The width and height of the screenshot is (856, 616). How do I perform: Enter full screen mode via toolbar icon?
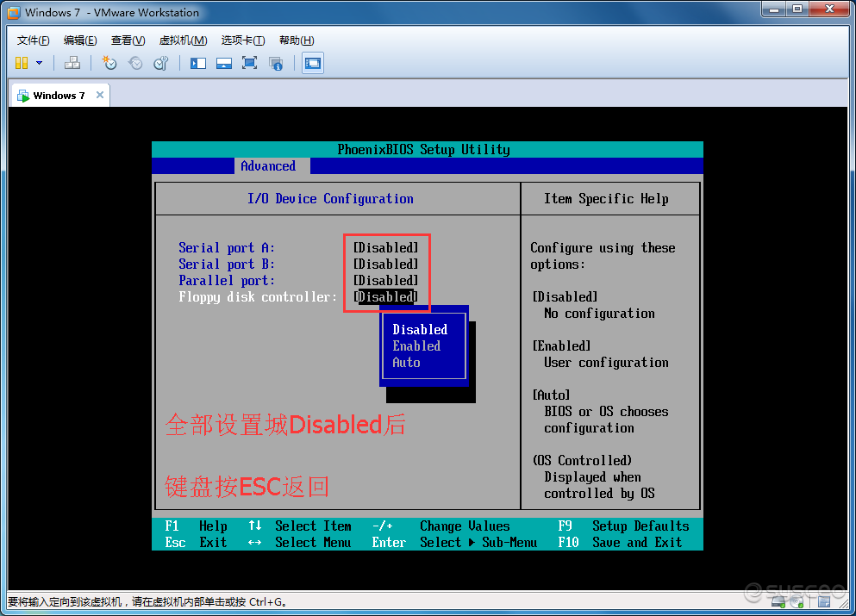point(250,63)
